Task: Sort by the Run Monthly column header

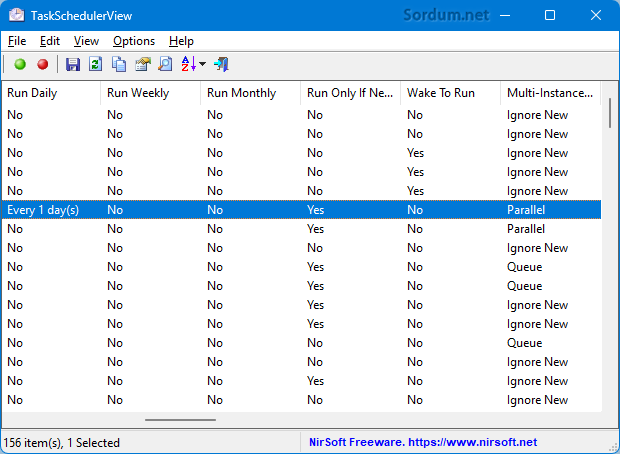Action: pos(250,93)
